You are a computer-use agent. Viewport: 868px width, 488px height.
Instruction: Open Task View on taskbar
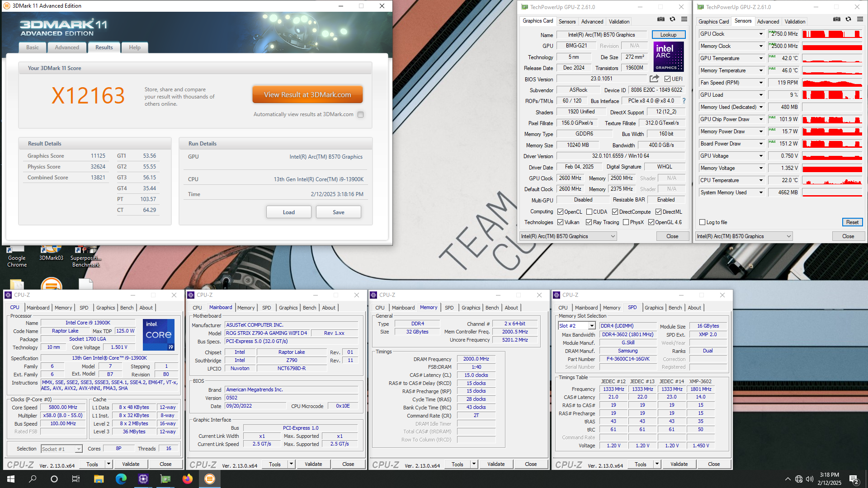(76, 479)
